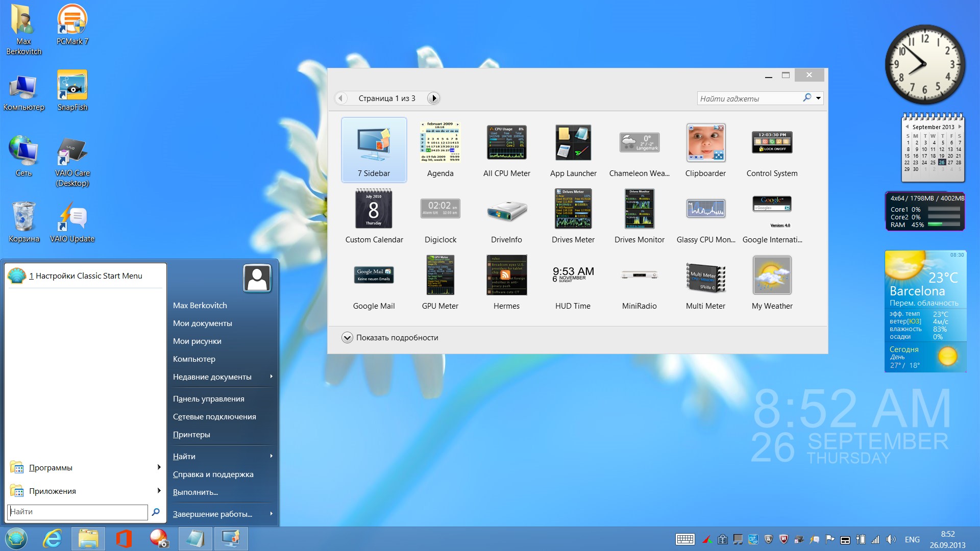Select the 7 Sidebar gadget icon
Screen dimensions: 980x551
(x=374, y=143)
